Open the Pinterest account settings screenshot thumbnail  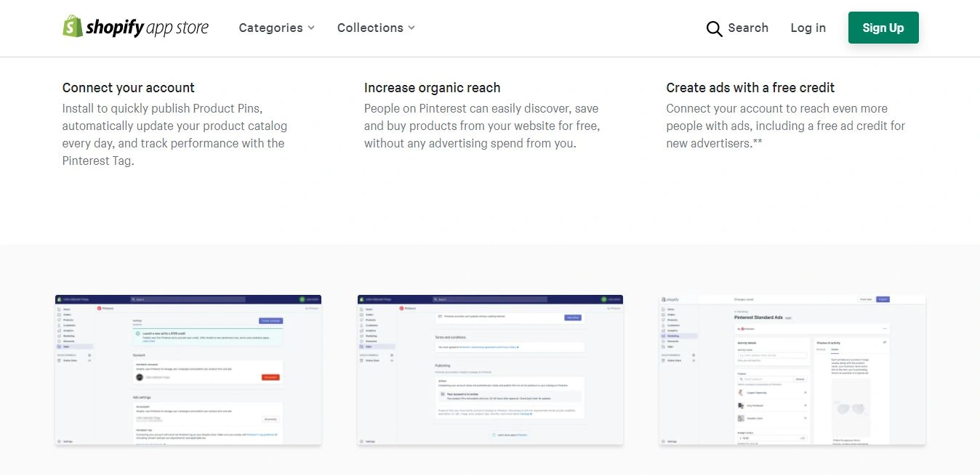pos(188,370)
